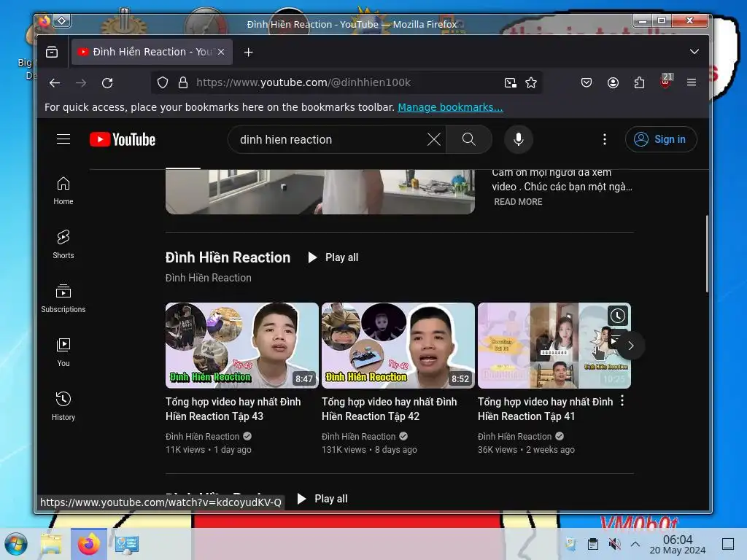Open Firefox account icon

click(613, 83)
